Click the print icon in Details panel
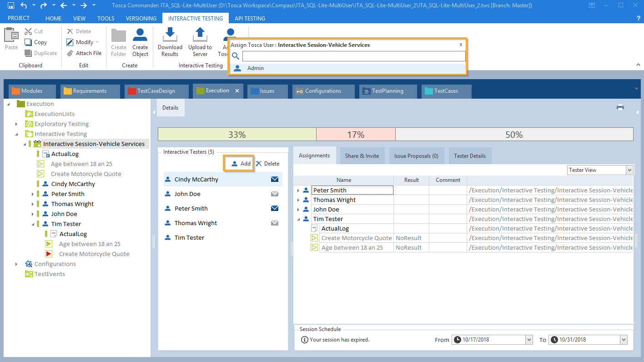This screenshot has width=644, height=362. (620, 107)
